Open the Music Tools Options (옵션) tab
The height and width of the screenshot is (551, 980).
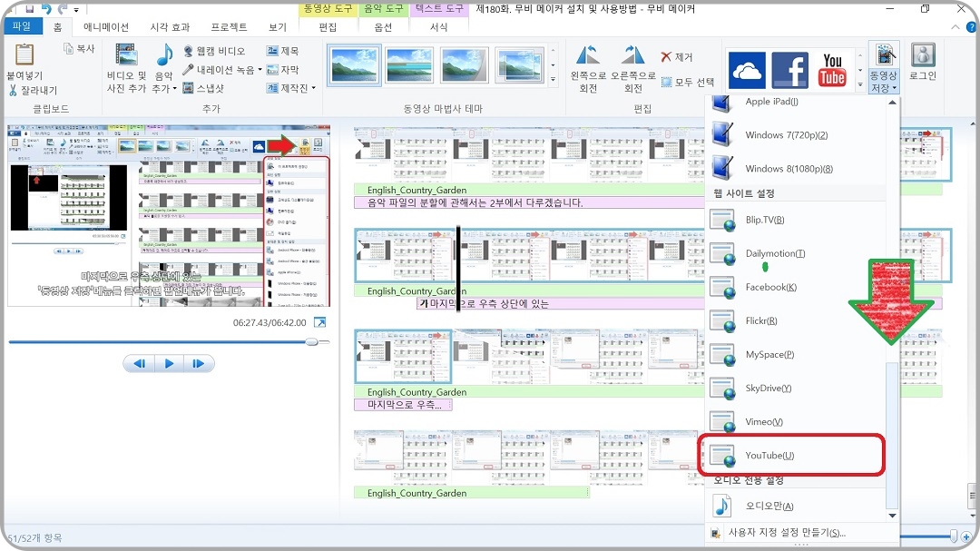tap(383, 27)
